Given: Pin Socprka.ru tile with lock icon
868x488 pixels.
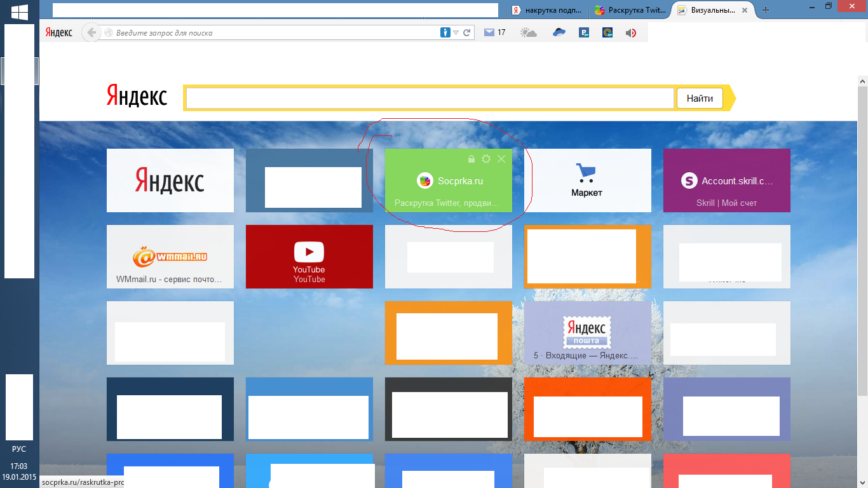Looking at the screenshot, I should click(471, 159).
